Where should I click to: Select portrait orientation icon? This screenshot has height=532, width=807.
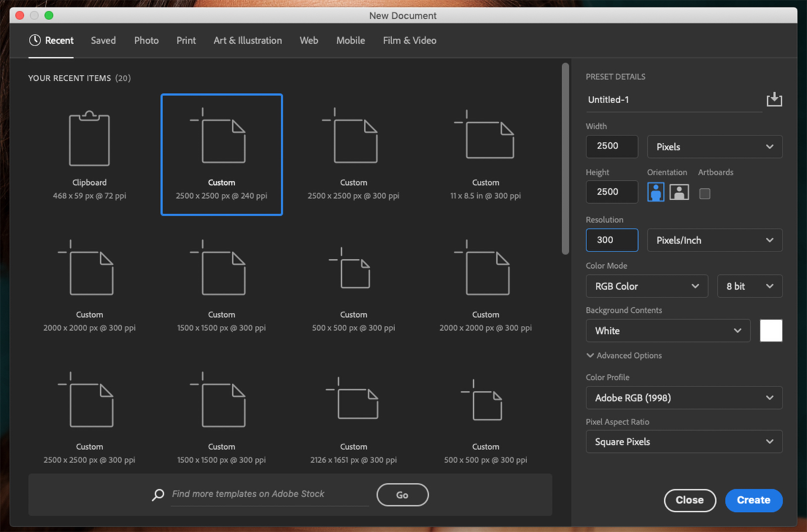pyautogui.click(x=656, y=192)
